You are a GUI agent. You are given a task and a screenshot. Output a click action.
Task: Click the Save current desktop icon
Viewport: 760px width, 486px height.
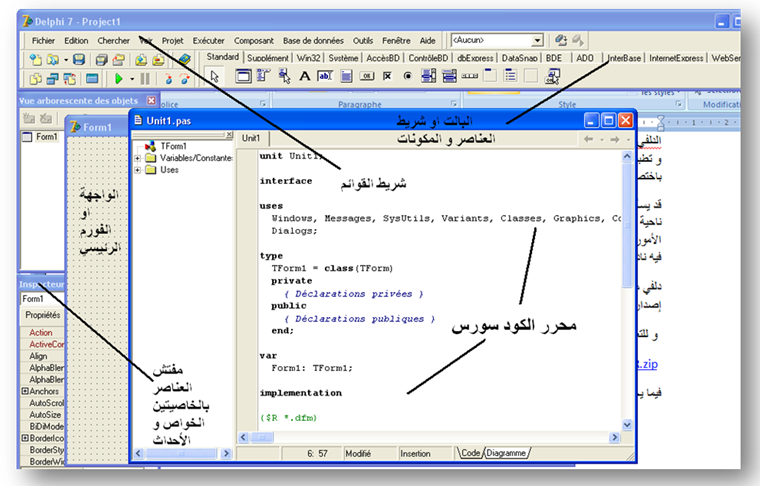pos(561,40)
